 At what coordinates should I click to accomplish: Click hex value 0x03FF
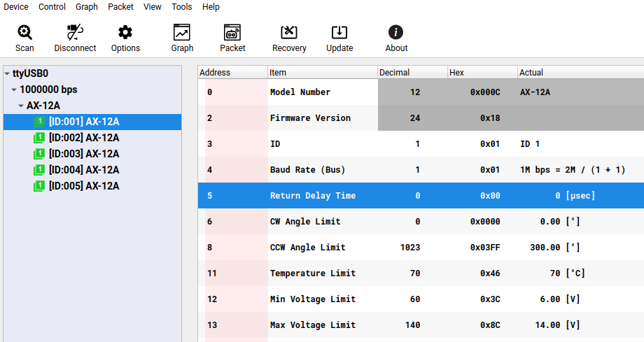coord(485,247)
